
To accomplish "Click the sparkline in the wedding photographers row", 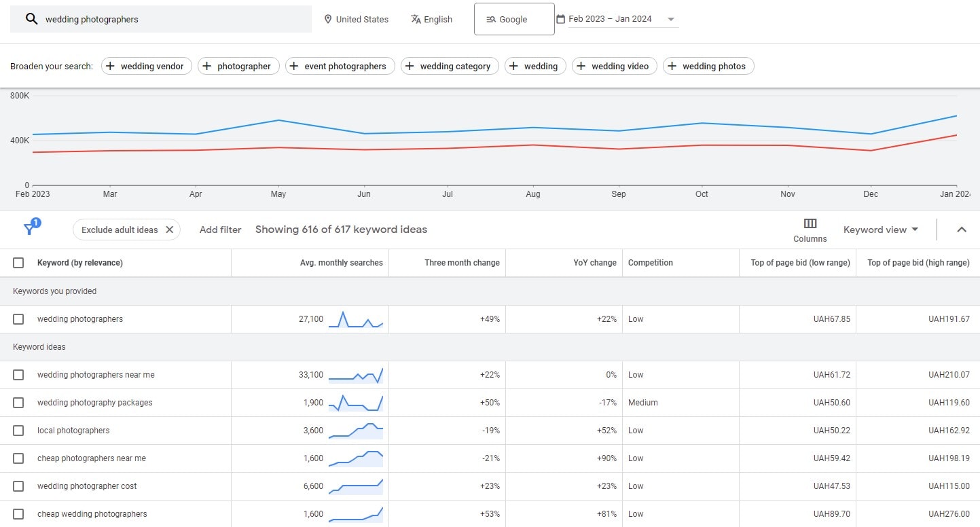I will click(356, 319).
